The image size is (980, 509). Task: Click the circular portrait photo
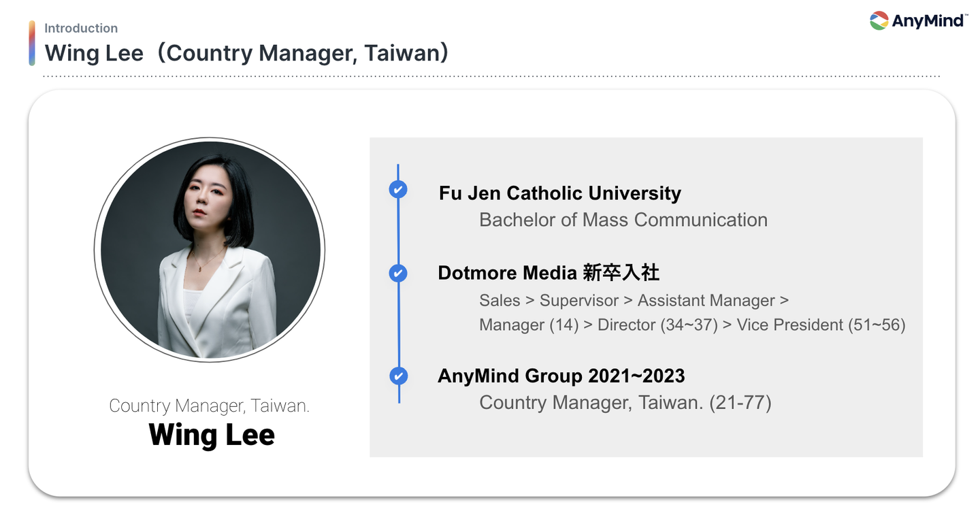[x=210, y=250]
